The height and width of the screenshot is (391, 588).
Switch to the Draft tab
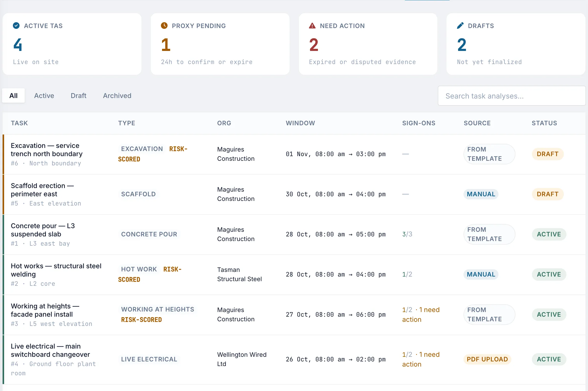click(78, 96)
